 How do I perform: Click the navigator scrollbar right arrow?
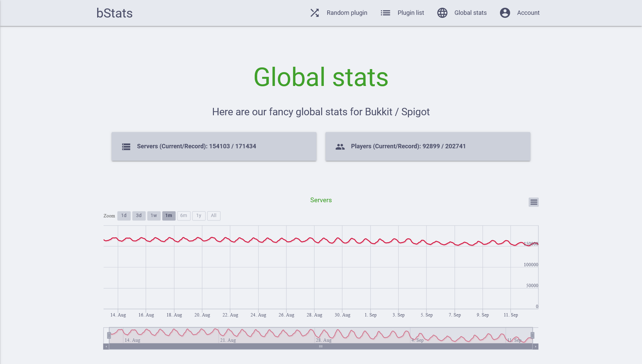(536, 346)
